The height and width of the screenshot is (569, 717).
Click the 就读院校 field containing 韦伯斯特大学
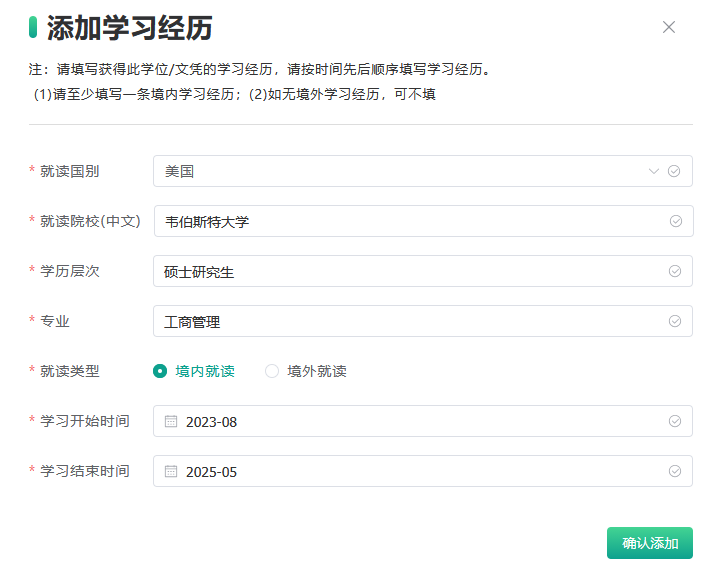(x=400, y=221)
